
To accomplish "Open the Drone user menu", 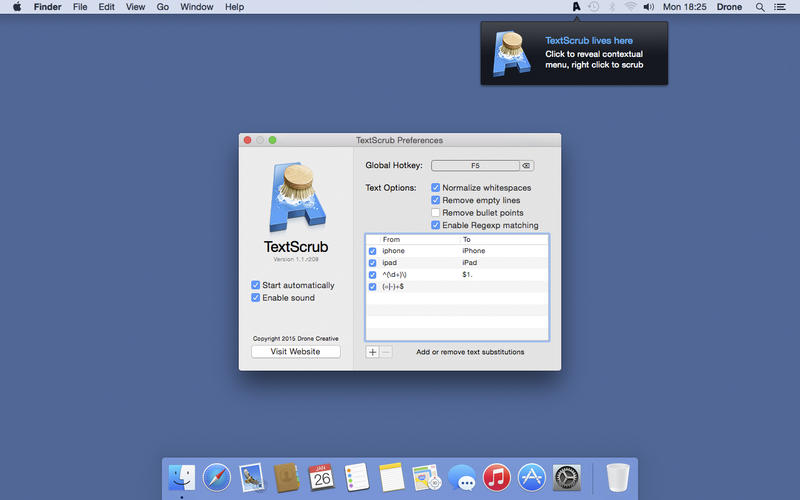I will (729, 7).
